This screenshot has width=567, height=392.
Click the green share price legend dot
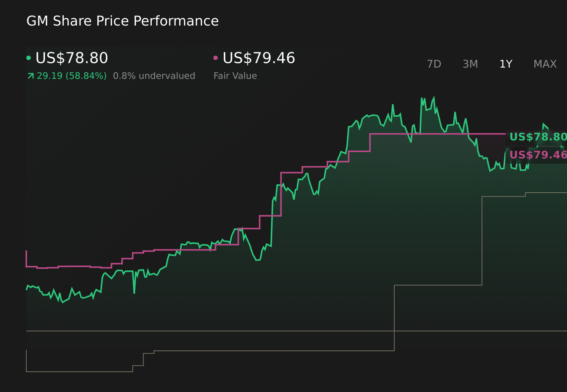click(29, 58)
